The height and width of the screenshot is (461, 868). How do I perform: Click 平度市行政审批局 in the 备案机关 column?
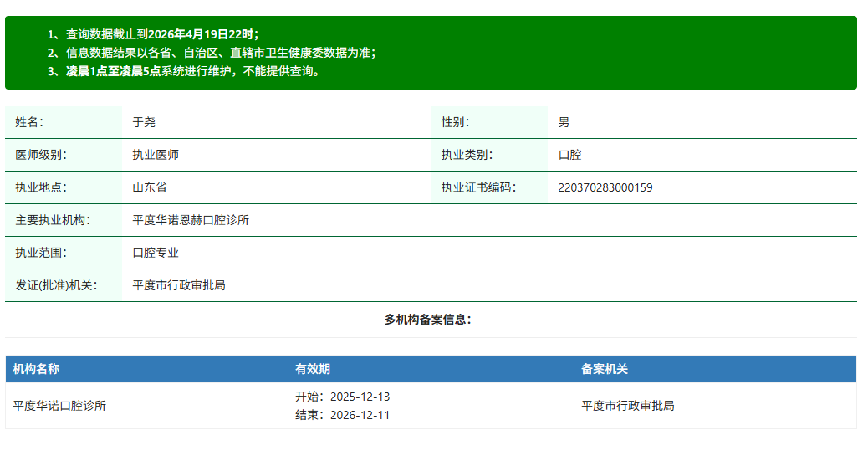[628, 406]
